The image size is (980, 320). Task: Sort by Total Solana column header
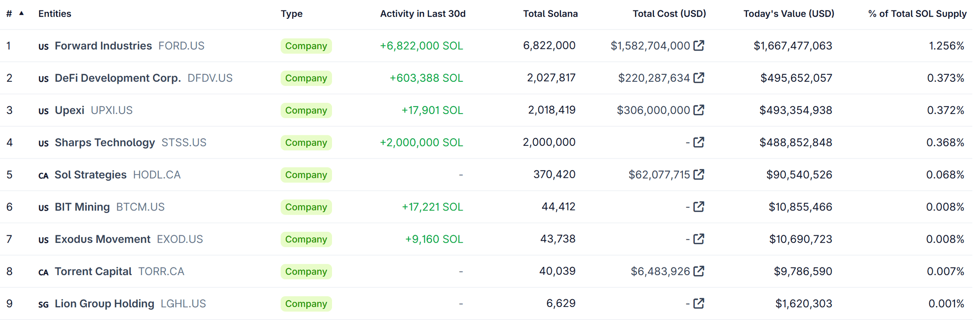click(x=550, y=13)
